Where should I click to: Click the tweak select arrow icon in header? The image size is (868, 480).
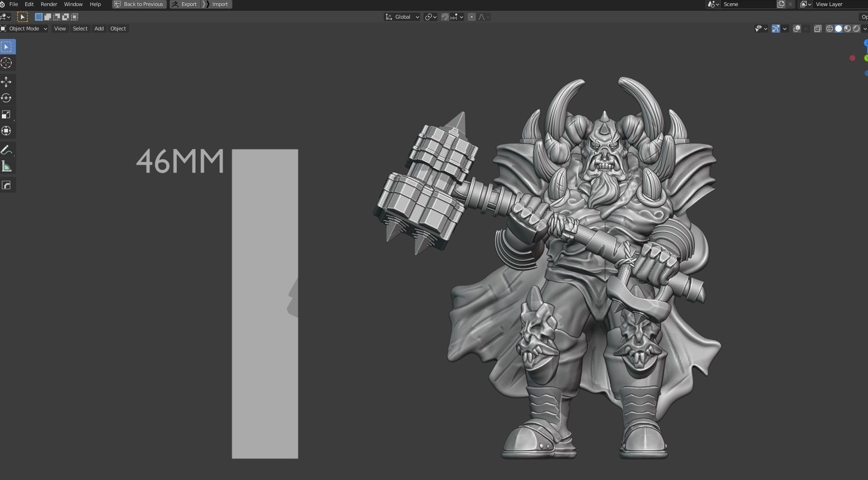(22, 17)
